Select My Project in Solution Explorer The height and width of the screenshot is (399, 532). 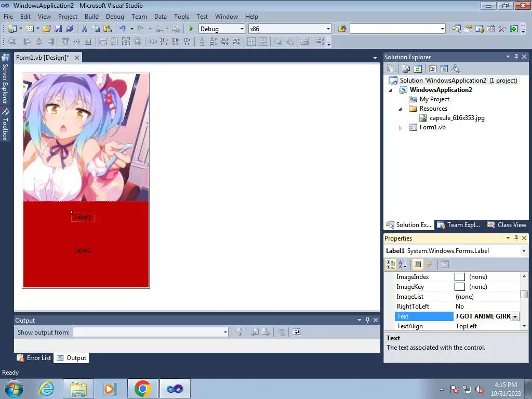tap(434, 99)
